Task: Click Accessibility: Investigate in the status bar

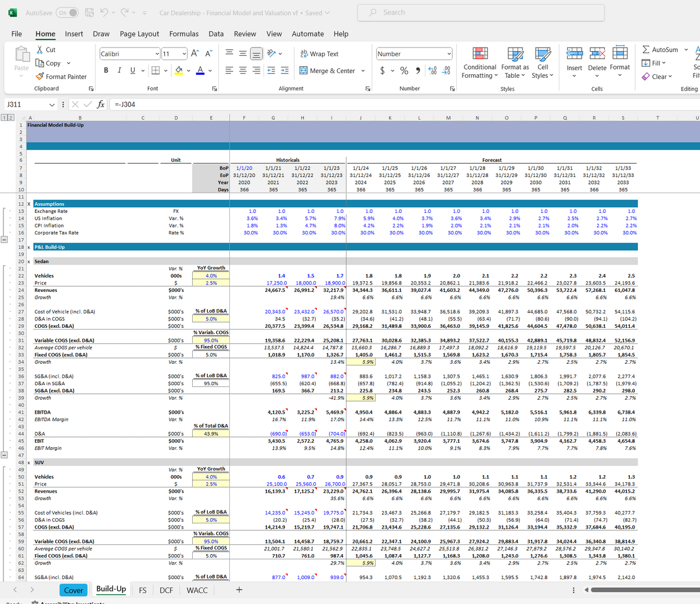Action: point(68,602)
